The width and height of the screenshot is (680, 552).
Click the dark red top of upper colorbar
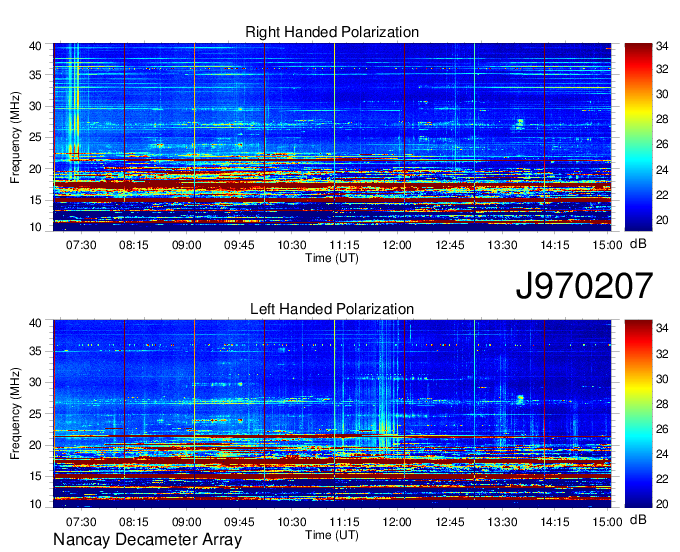click(638, 48)
